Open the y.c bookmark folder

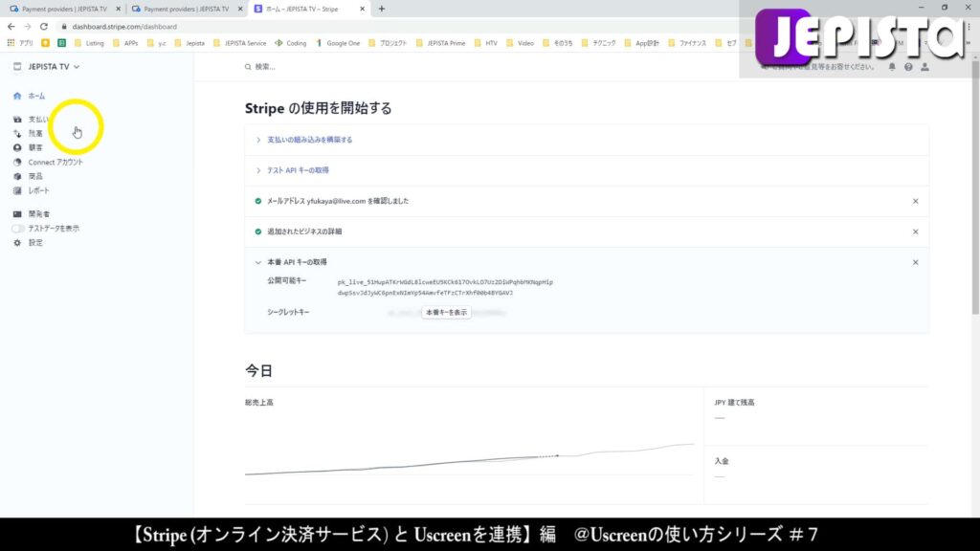click(156, 43)
